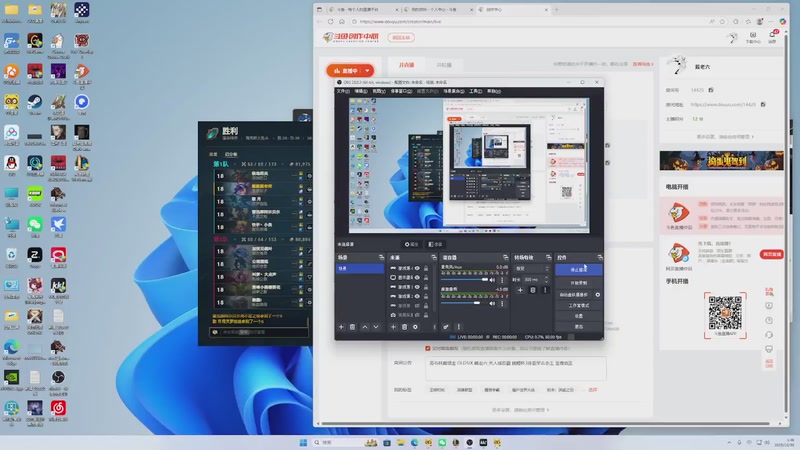Open the Halloween banner on Douyu page

721,161
